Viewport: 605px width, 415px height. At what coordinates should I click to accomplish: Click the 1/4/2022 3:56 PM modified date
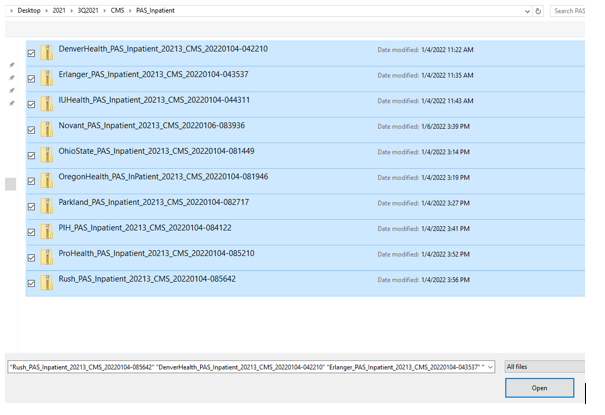(x=446, y=280)
